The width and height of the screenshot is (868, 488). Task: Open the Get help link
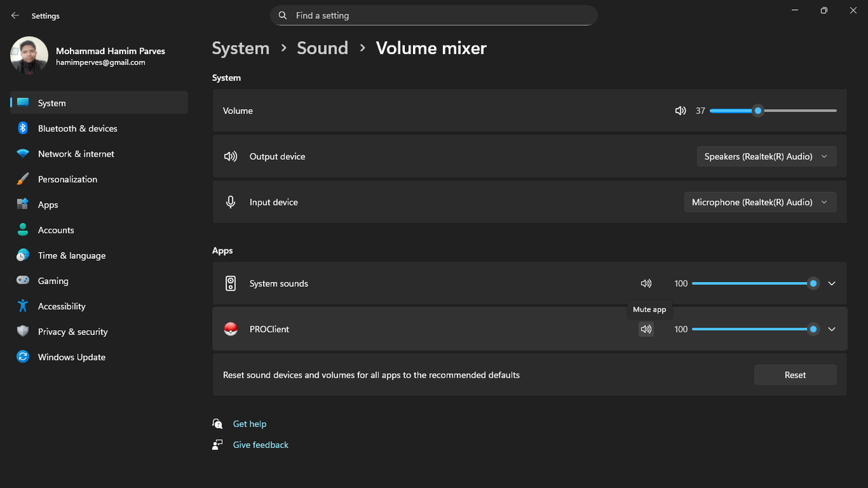(250, 424)
